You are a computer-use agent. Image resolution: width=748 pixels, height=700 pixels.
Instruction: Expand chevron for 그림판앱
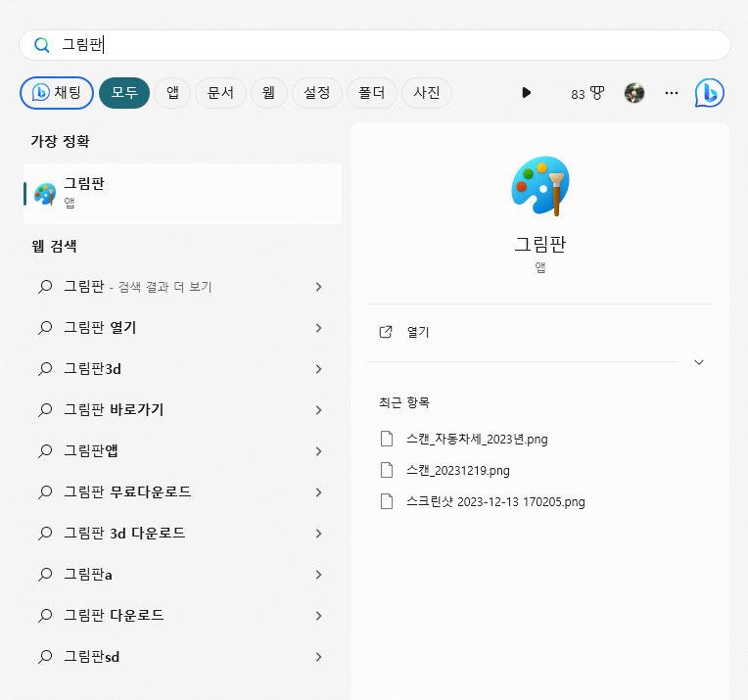318,451
